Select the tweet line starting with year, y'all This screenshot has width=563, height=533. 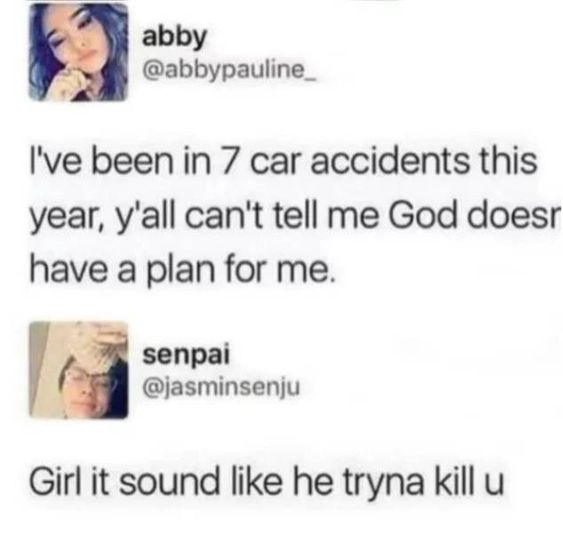[x=295, y=218]
